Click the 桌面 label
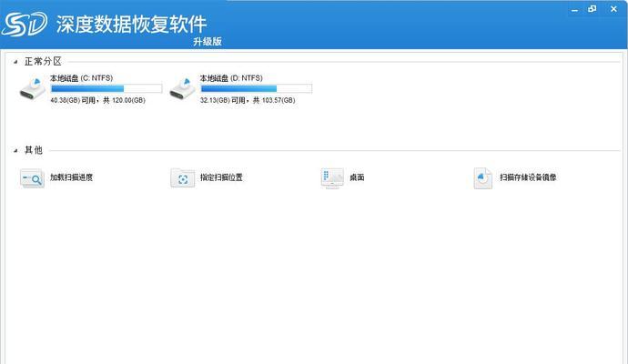The image size is (628, 364). click(x=357, y=177)
